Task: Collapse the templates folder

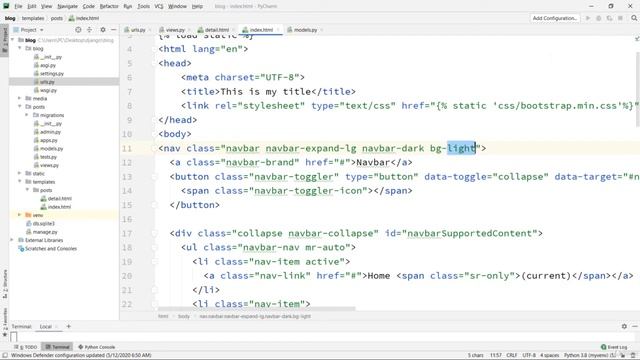Action: coord(20,182)
